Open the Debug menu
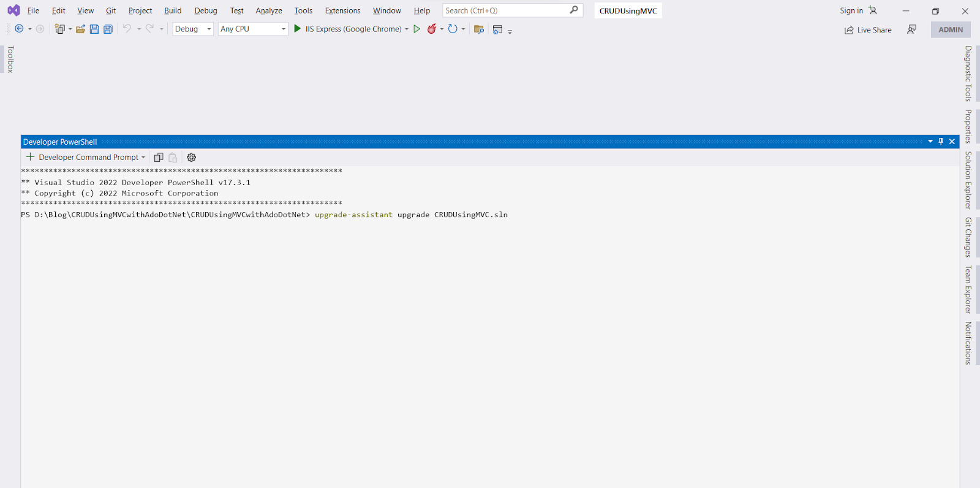The image size is (980, 488). pyautogui.click(x=206, y=10)
